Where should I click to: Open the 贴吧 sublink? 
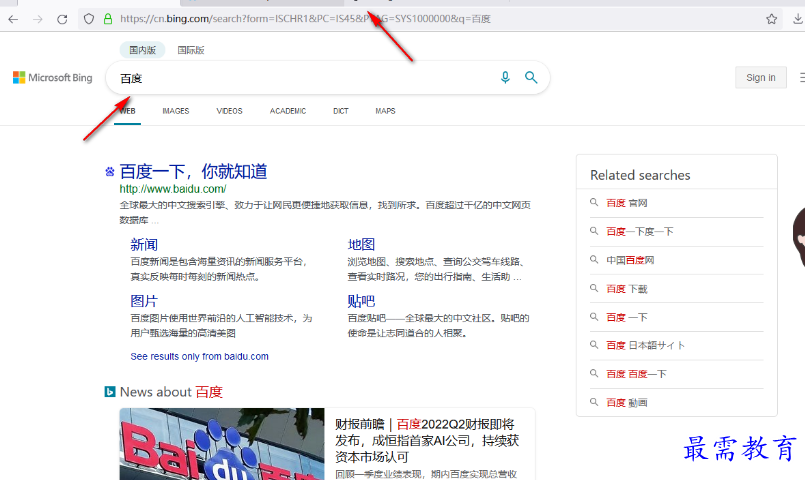[x=361, y=301]
